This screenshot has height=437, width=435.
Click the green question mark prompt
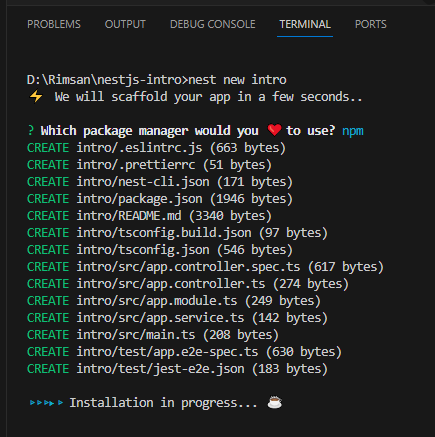(x=31, y=130)
